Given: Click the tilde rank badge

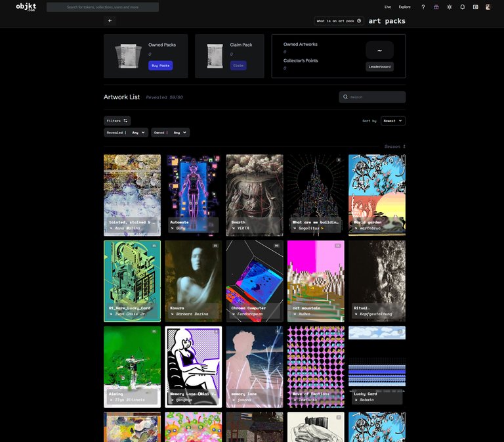Looking at the screenshot, I should (379, 50).
